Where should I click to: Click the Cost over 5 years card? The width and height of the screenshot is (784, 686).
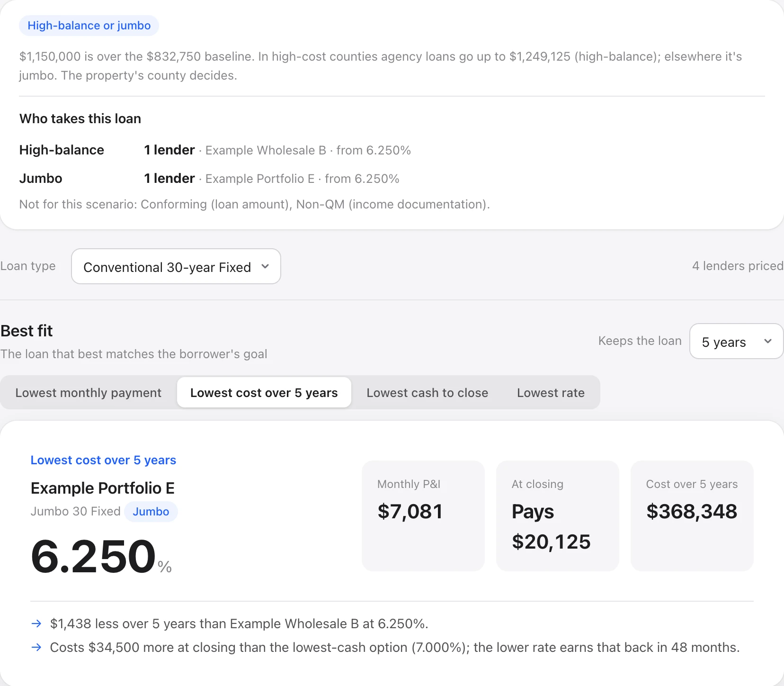click(x=692, y=516)
